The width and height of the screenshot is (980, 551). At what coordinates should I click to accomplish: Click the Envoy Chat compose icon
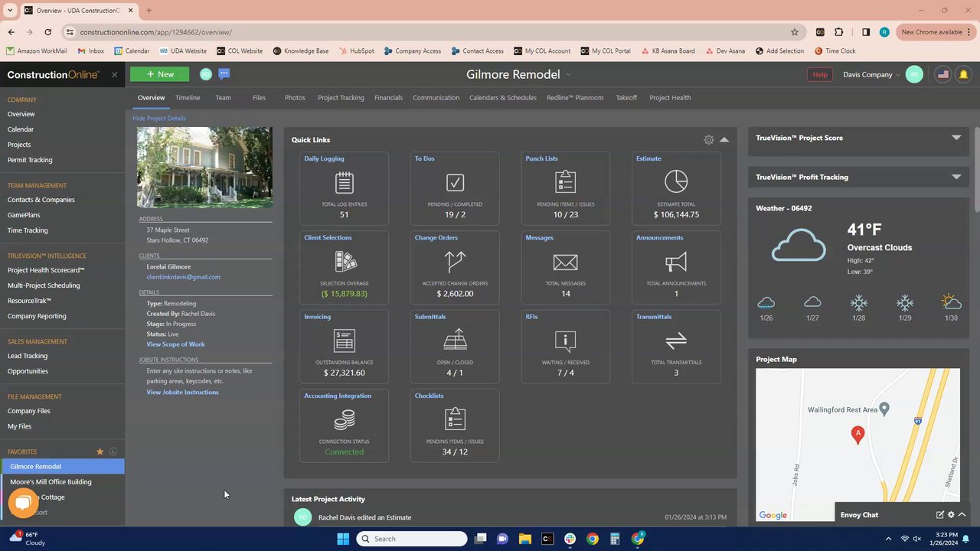click(x=940, y=515)
